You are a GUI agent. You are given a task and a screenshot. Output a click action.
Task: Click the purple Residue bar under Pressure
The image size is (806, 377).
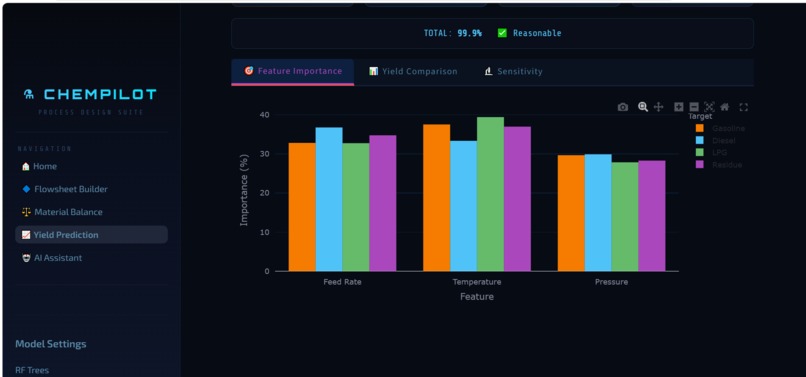pos(652,216)
